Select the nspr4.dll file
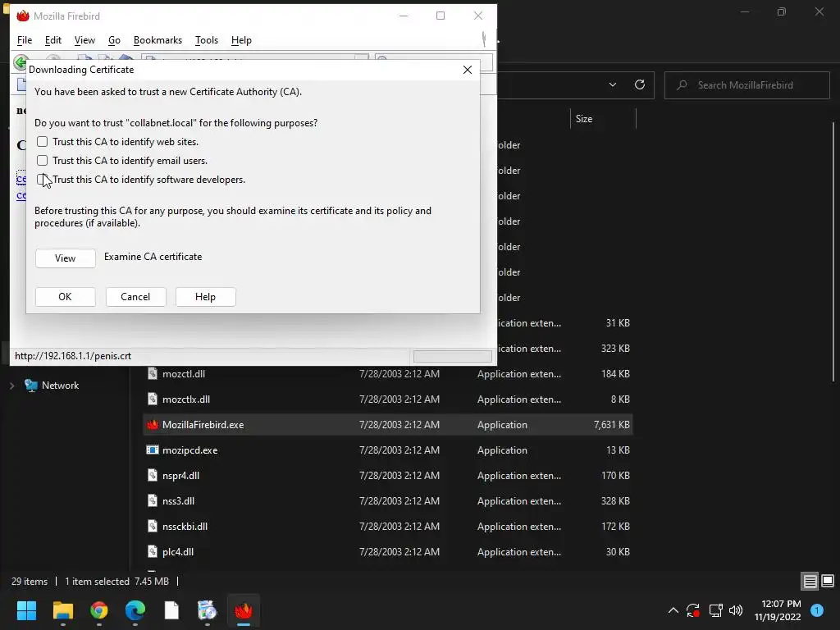The height and width of the screenshot is (630, 840). click(x=388, y=476)
